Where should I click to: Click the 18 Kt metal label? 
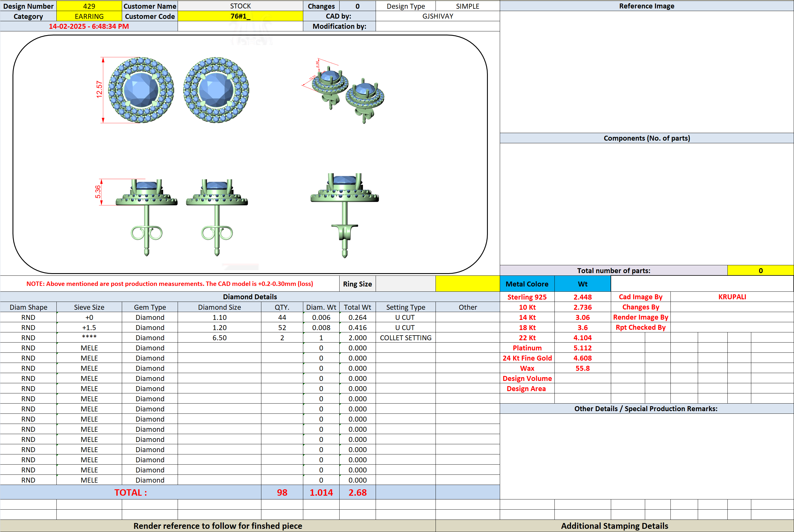527,327
